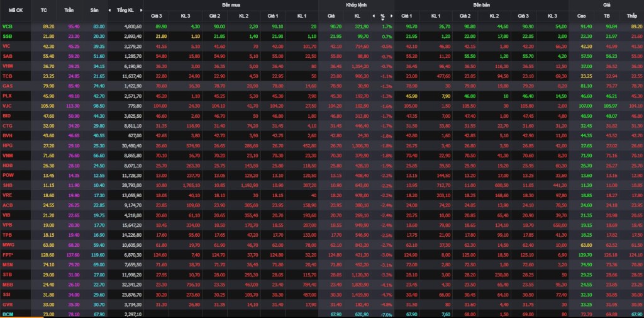Click Giá 3 header under Bên mua

[x=156, y=16]
